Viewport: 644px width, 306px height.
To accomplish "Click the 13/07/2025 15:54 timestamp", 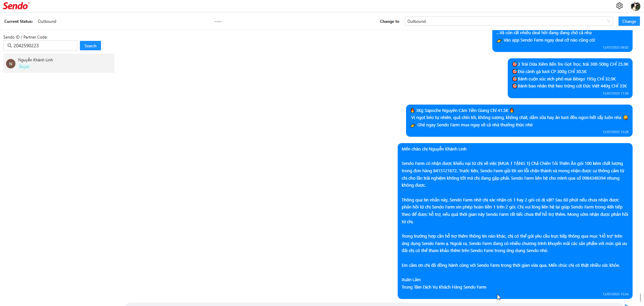I will [615, 294].
